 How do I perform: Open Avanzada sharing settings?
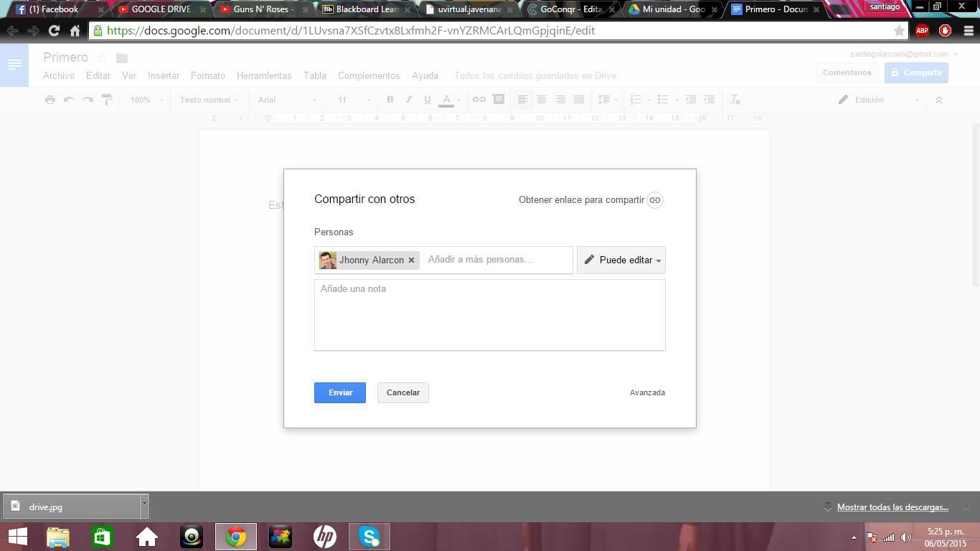tap(647, 392)
